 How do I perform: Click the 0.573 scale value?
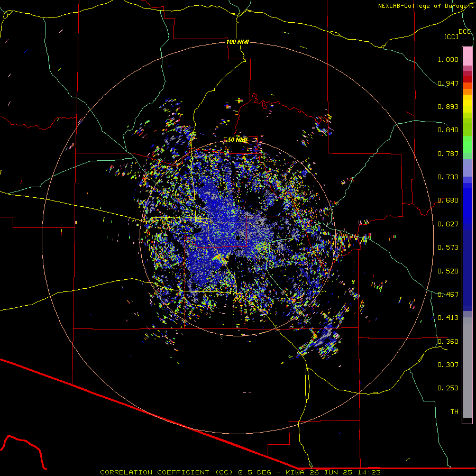coord(448,248)
